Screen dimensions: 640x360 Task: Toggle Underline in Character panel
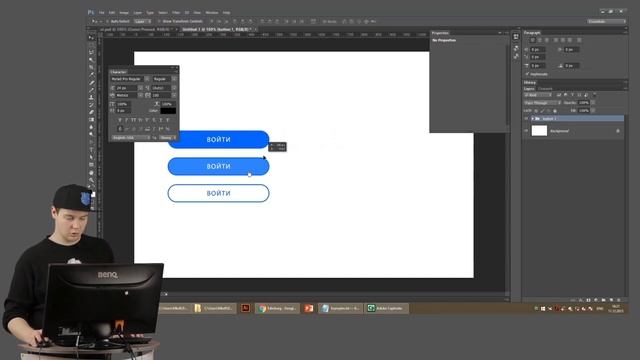click(160, 120)
